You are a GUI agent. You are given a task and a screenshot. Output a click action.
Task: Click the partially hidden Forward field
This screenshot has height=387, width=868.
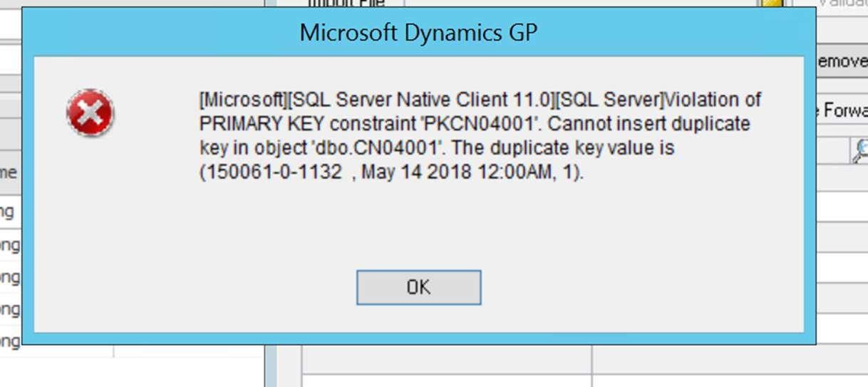844,110
